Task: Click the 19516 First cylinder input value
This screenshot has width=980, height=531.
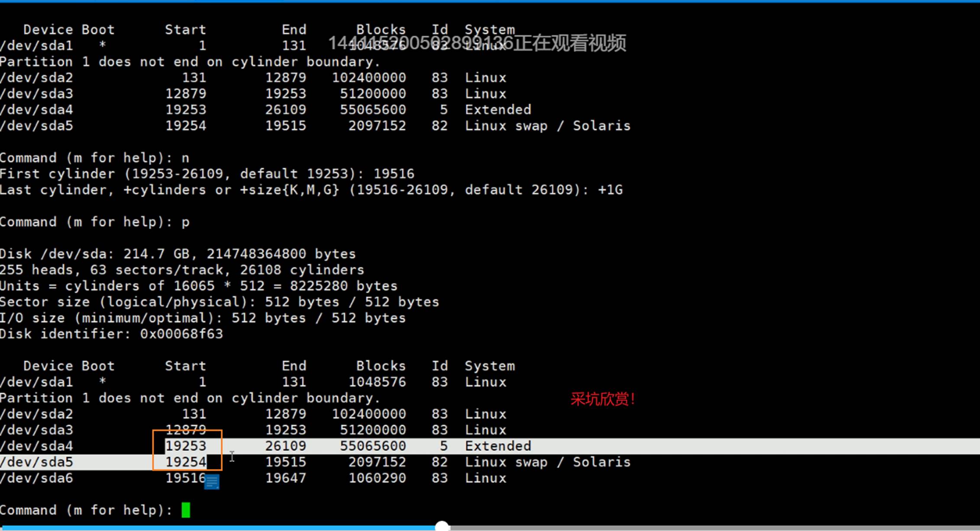Action: pos(394,174)
